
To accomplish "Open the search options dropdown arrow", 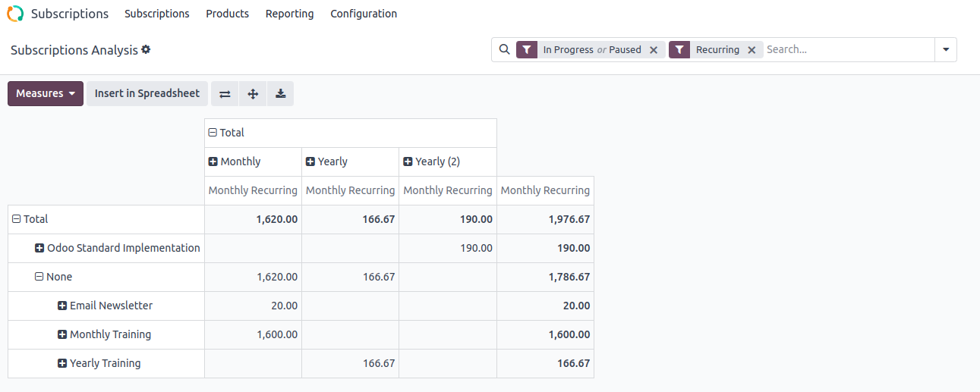I will [x=946, y=50].
